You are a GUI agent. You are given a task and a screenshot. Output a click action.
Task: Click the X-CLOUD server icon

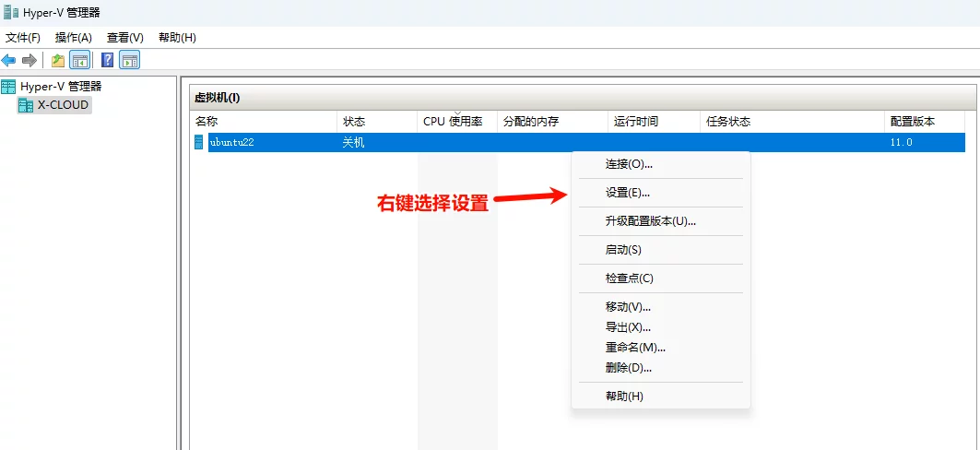26,105
